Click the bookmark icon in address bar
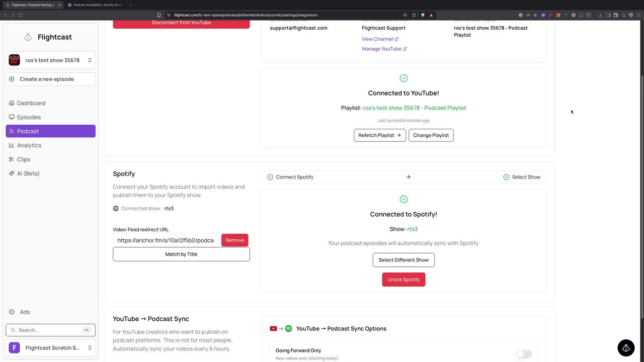The height and width of the screenshot is (362, 644). [159, 15]
